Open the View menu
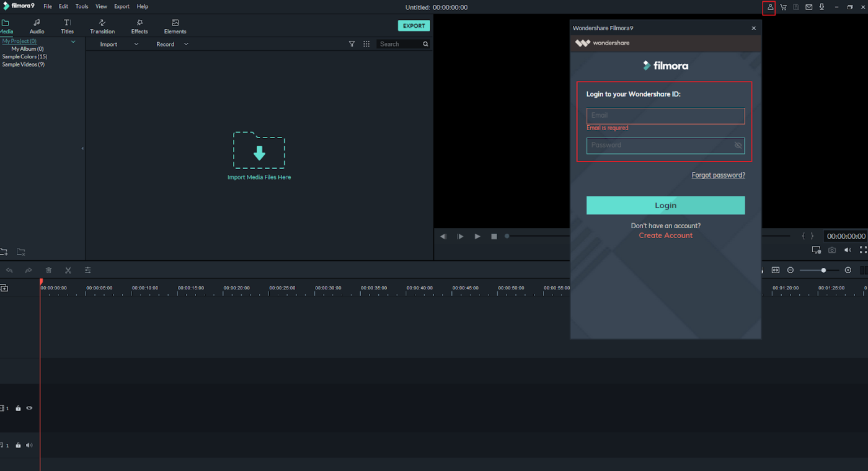This screenshot has height=471, width=868. (x=101, y=7)
